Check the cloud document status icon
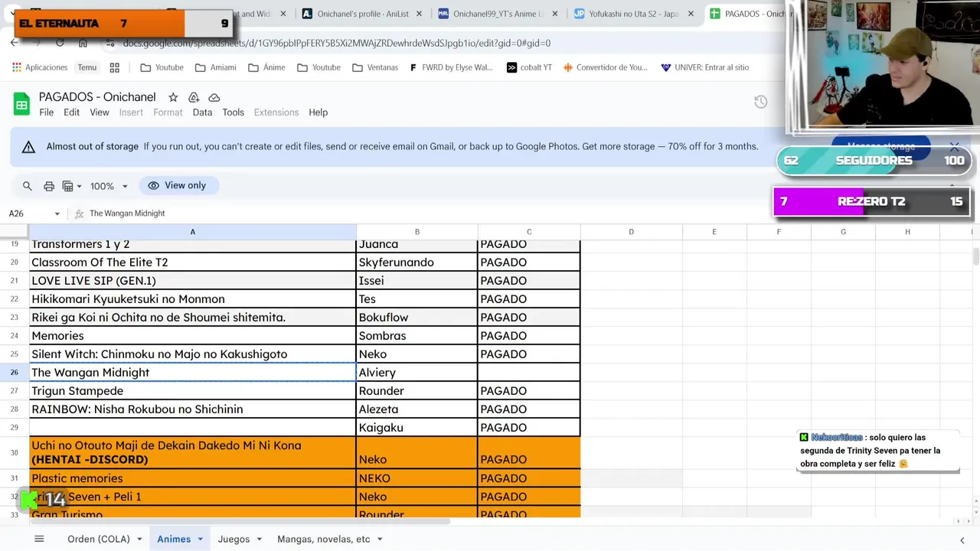980x551 pixels. [214, 97]
